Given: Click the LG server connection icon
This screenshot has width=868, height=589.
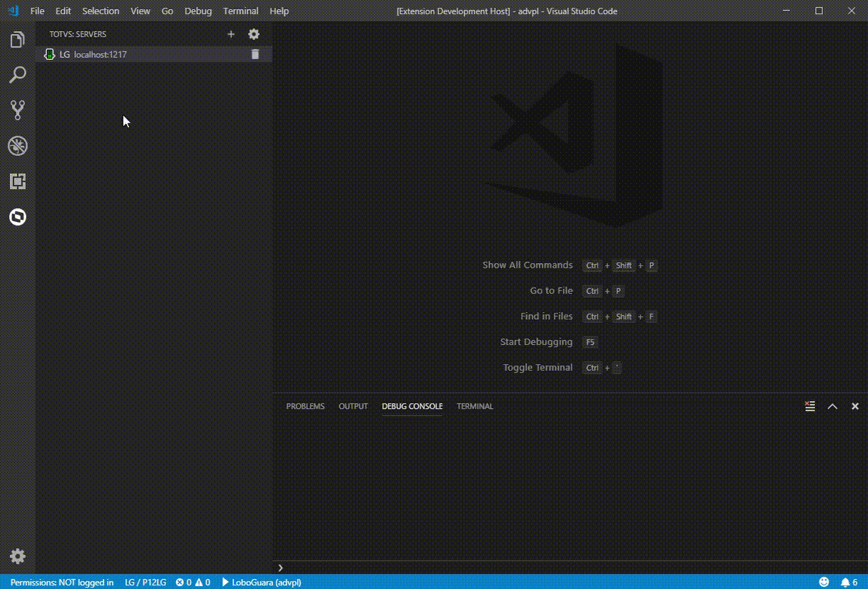Looking at the screenshot, I should (49, 54).
